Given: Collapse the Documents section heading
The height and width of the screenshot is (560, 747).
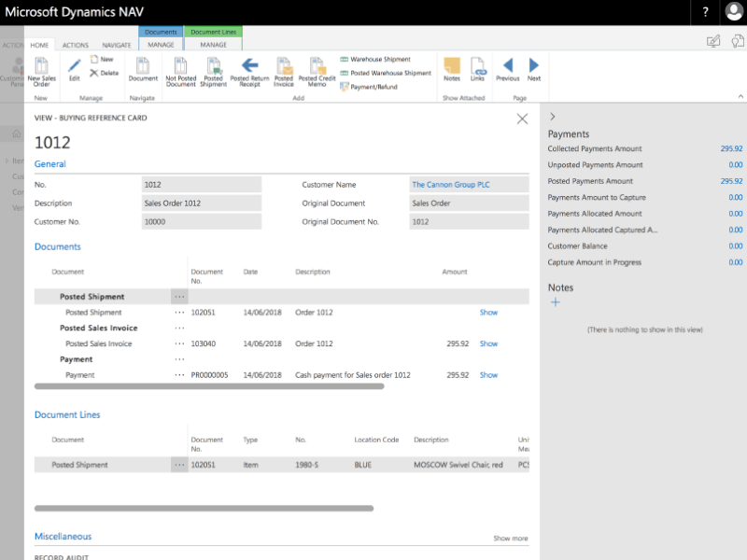Looking at the screenshot, I should coord(58,246).
